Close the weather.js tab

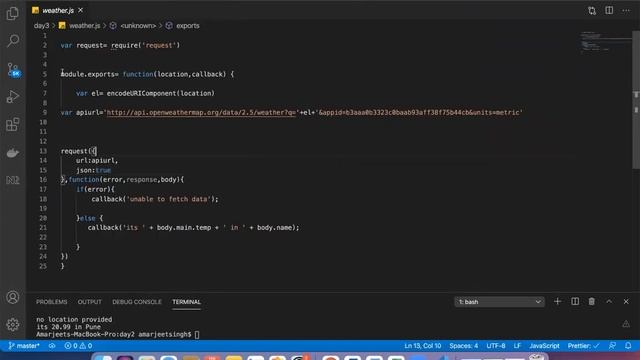[80, 10]
